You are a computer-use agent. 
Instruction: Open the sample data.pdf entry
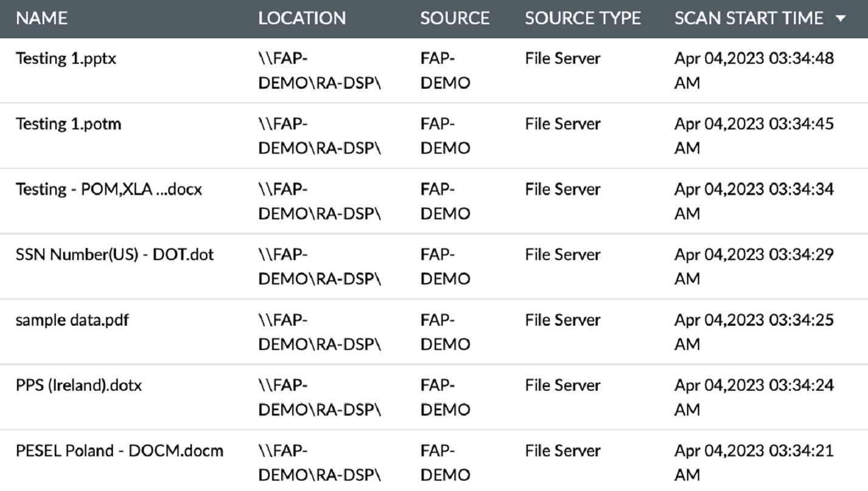tap(72, 320)
